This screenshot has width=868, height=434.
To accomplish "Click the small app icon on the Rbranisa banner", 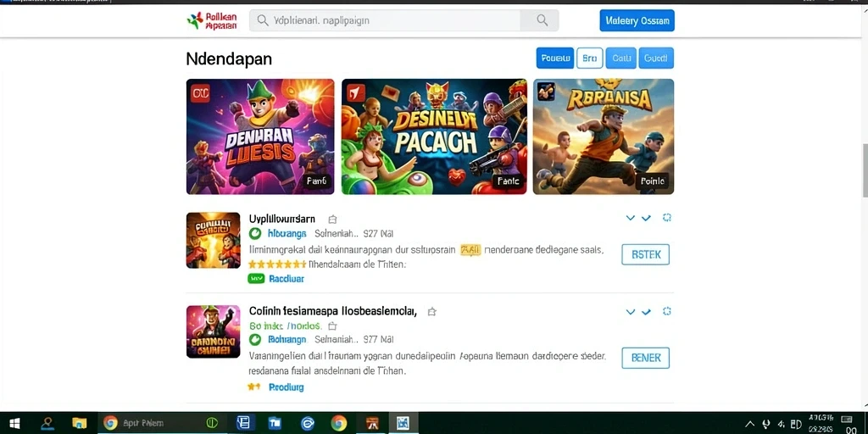I will point(546,92).
